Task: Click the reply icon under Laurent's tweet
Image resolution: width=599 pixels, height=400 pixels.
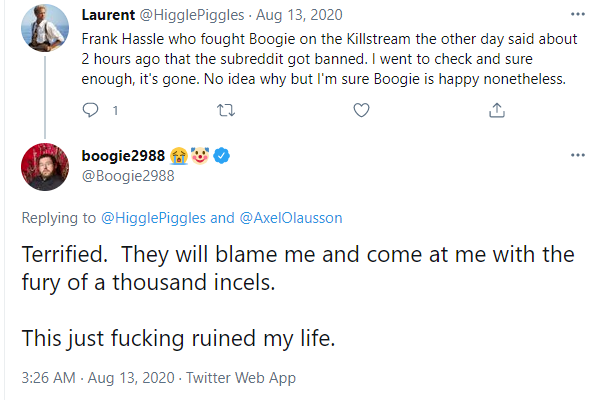Action: [x=90, y=110]
